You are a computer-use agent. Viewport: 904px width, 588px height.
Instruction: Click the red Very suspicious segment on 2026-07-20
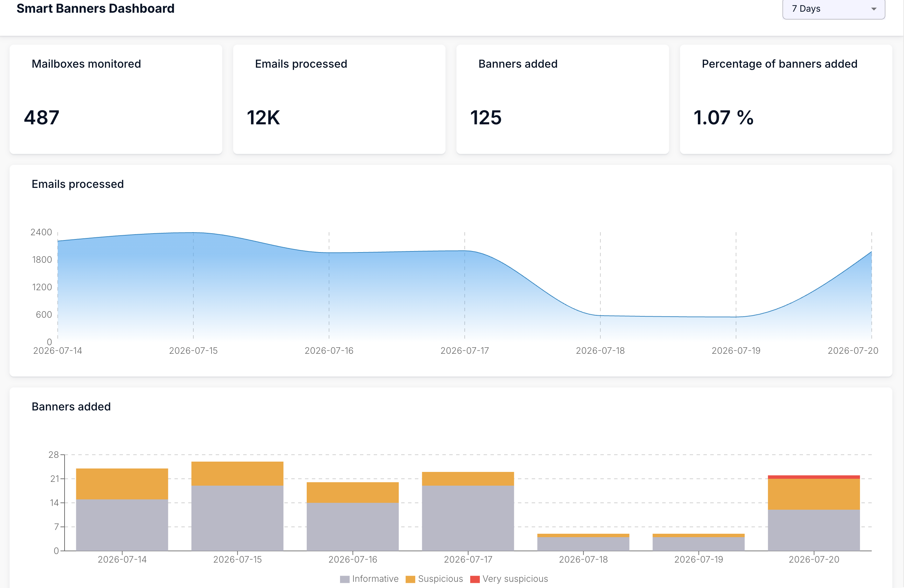(x=814, y=477)
